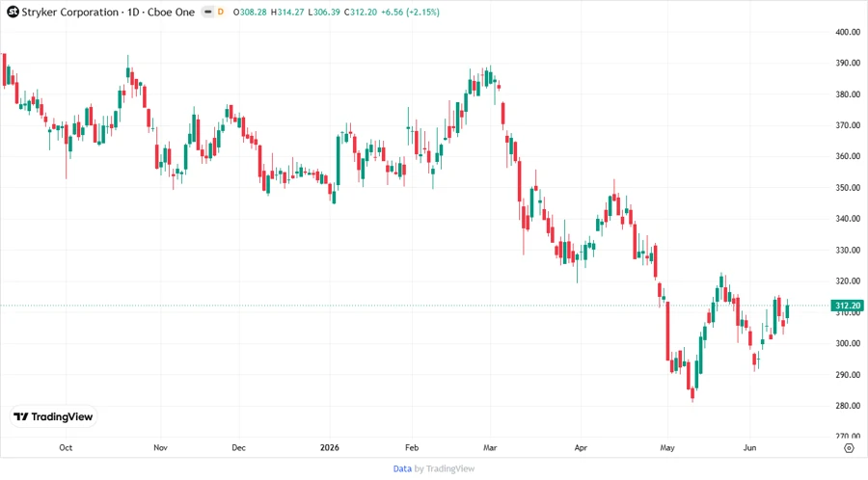
Task: Click the Stryker Corporation logo icon
Action: (13, 12)
